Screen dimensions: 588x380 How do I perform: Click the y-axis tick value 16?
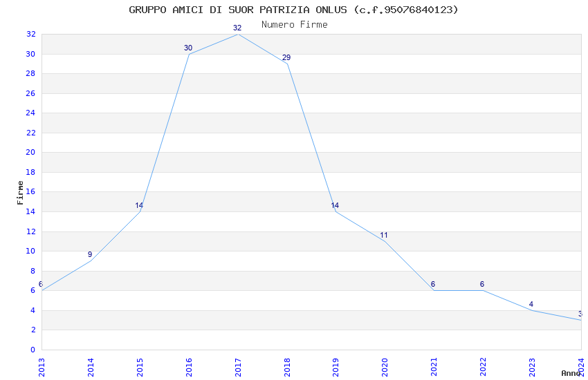30,191
